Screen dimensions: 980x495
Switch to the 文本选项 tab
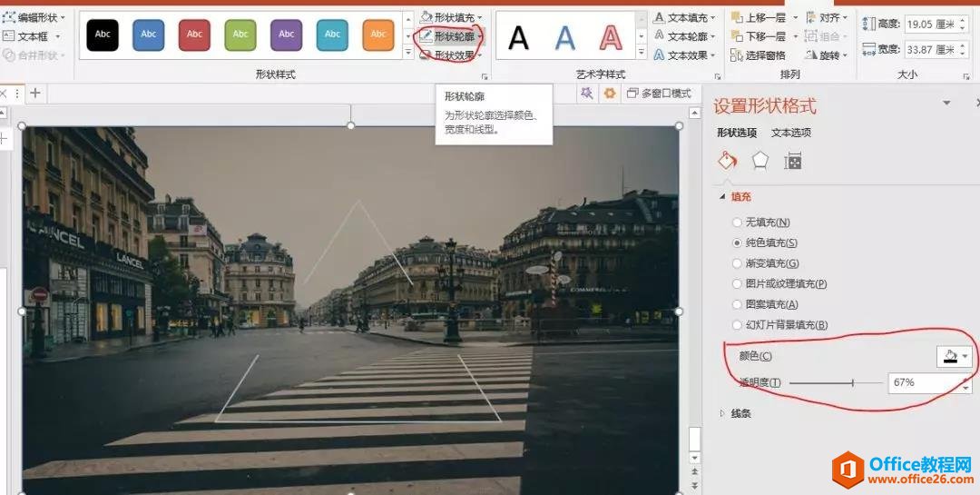(790, 133)
